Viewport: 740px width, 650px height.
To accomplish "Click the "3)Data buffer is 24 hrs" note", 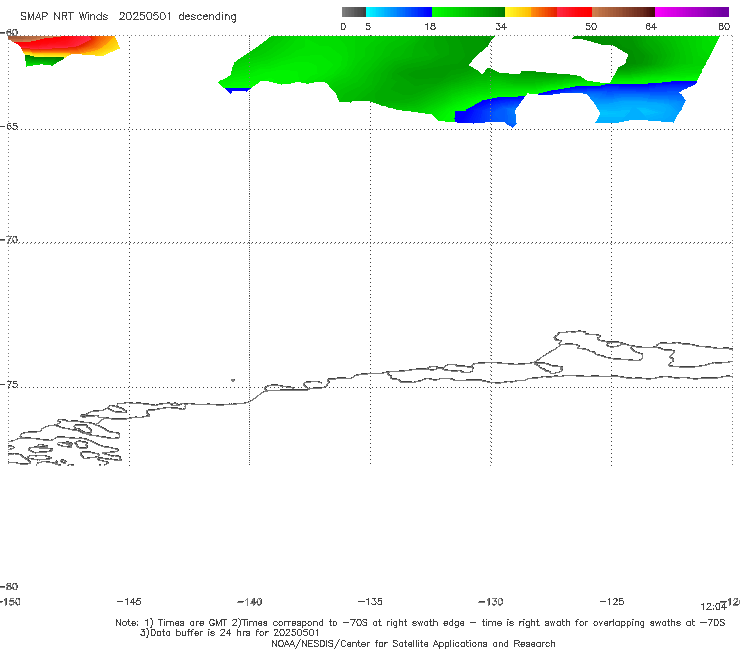I will 229,633.
